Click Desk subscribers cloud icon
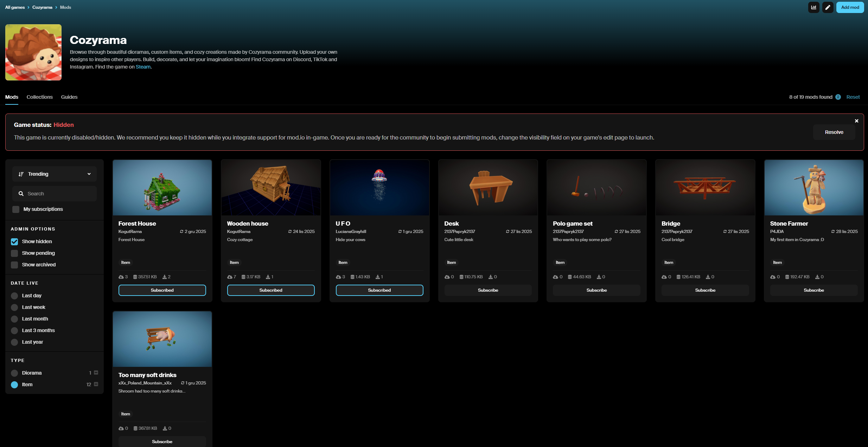This screenshot has width=868, height=447. pyautogui.click(x=447, y=277)
